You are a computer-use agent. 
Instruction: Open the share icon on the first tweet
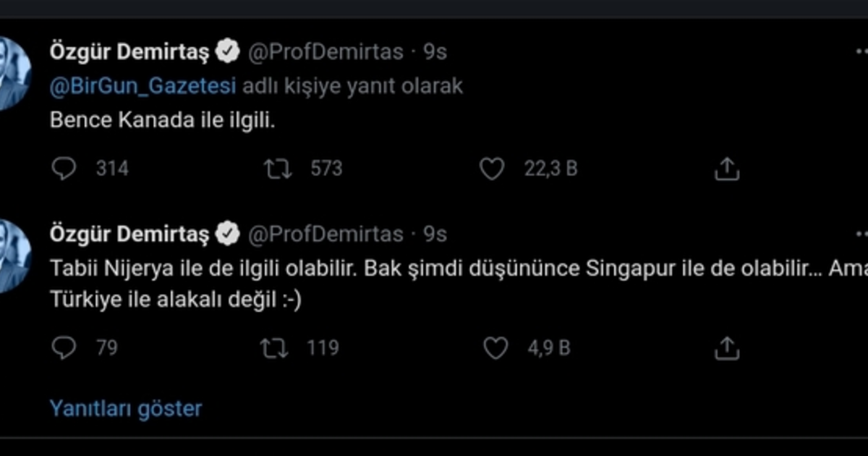coord(726,169)
